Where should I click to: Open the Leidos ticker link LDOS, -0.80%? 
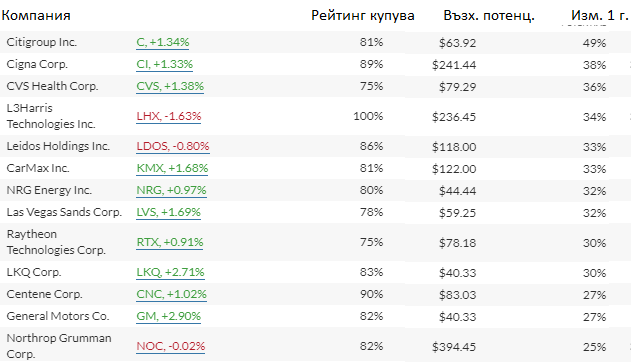point(173,146)
